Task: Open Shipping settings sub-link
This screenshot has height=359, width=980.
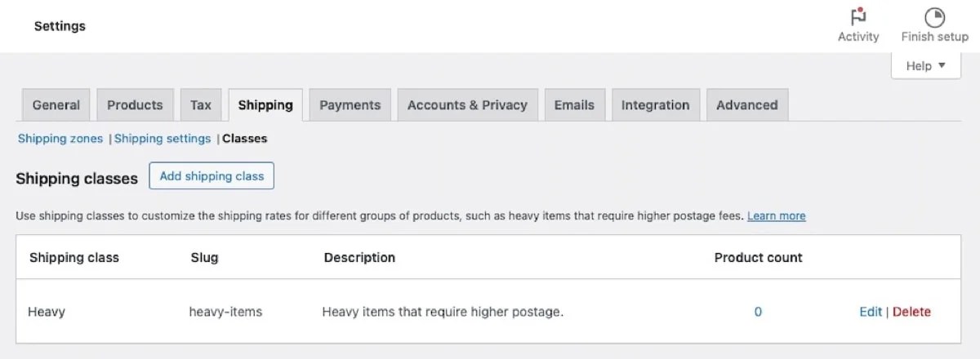Action: click(163, 139)
